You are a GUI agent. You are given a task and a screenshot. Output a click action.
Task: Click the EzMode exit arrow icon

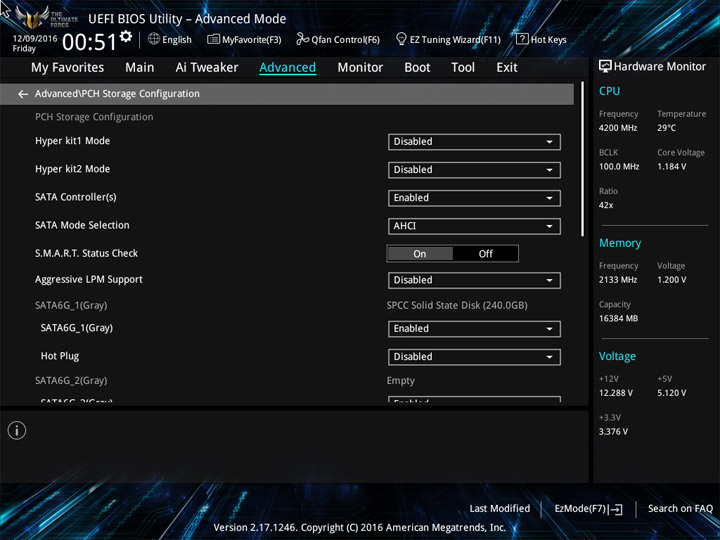coord(617,509)
